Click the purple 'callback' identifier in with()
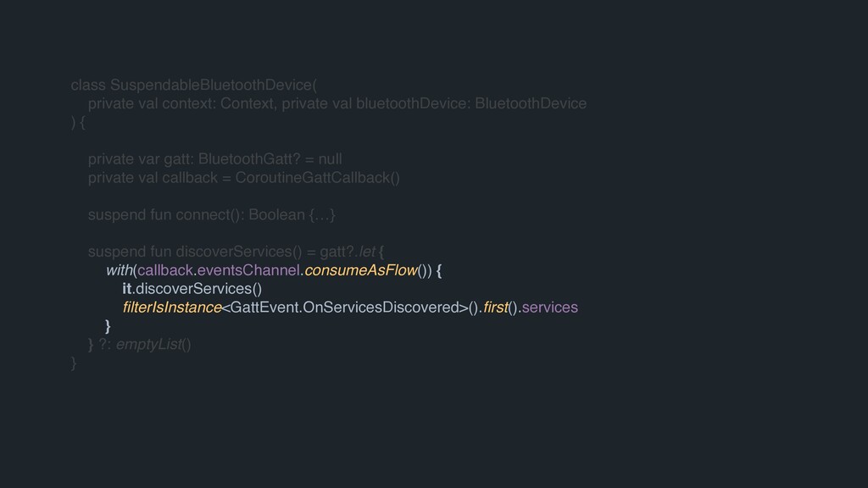Screen dimensions: 868x488 pos(165,270)
